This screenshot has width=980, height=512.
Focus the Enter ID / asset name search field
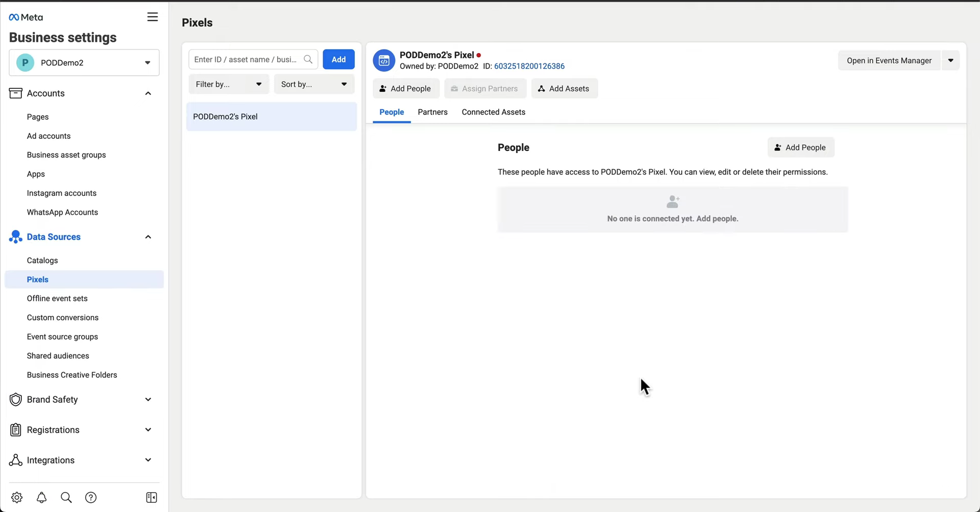(253, 60)
